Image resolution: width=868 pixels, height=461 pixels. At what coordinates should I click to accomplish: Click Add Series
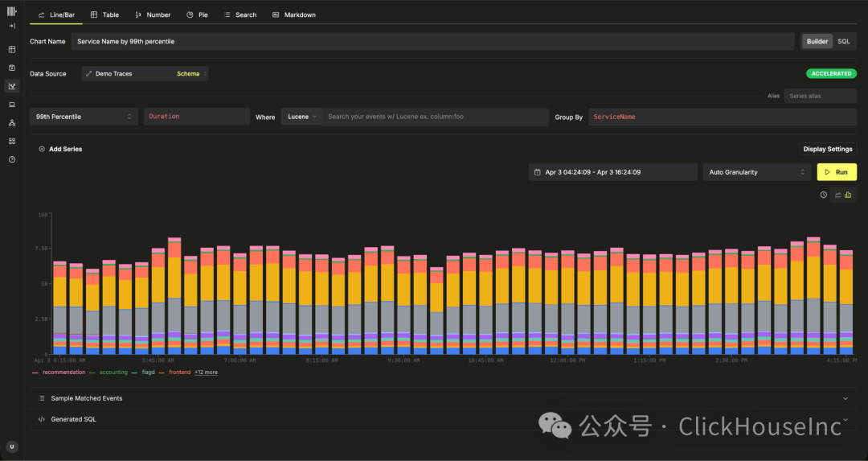click(60, 149)
